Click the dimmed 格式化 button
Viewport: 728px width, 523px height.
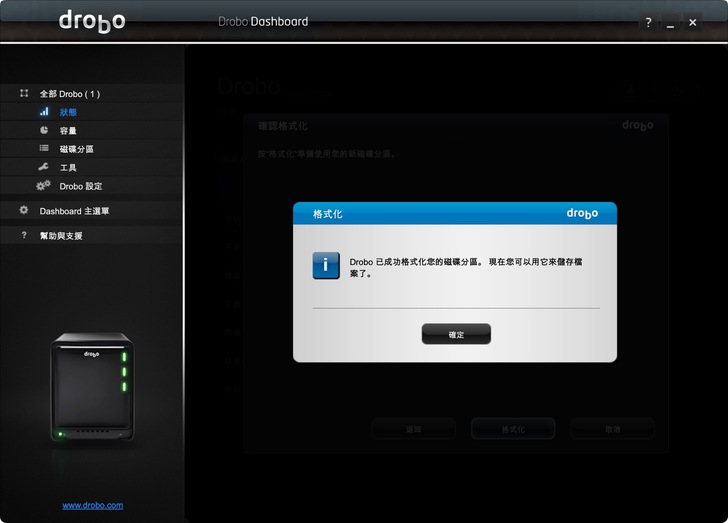[x=513, y=429]
